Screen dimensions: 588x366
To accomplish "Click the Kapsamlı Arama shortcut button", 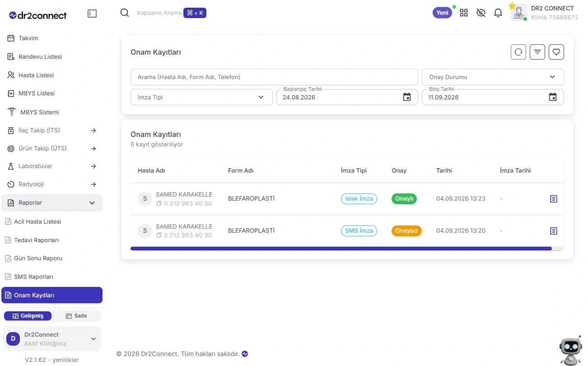I will (195, 13).
